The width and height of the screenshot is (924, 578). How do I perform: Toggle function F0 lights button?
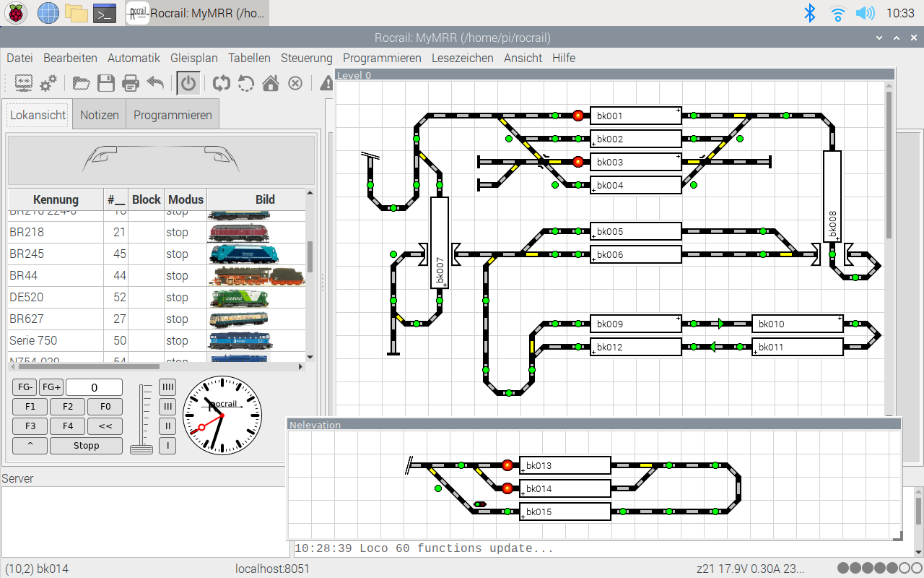coord(105,407)
